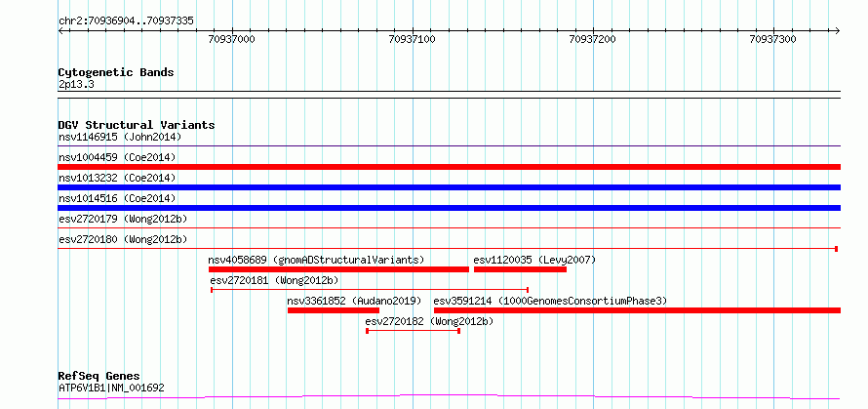Select the nsv4058689 gnomADStructuralVariants red bar
868x409 pixels.
coord(338,269)
